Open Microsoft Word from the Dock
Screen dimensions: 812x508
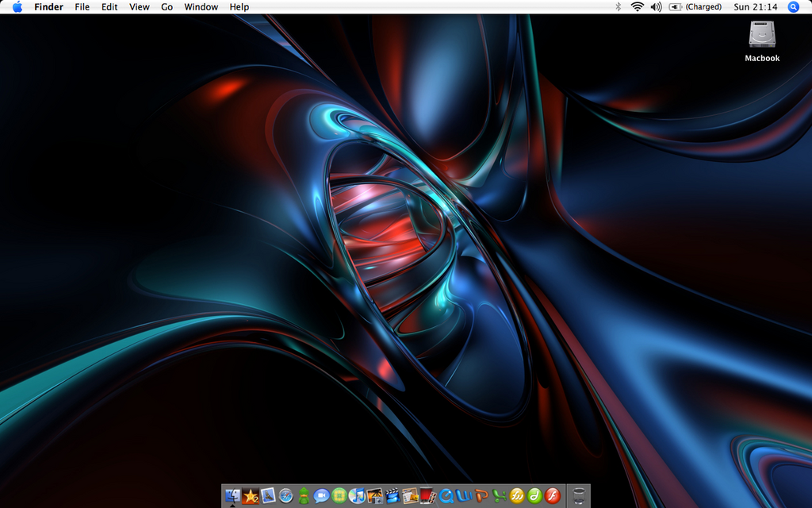[463, 496]
